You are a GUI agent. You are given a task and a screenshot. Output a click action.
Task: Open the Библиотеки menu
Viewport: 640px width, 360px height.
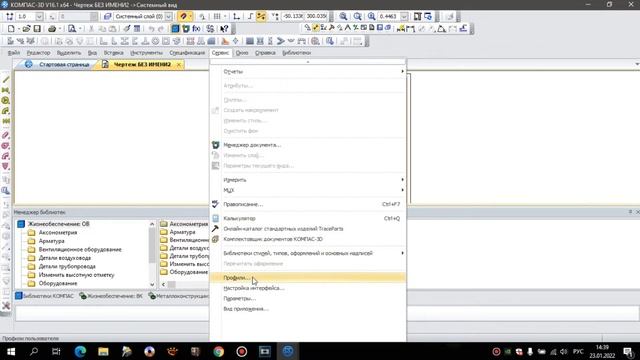296,53
